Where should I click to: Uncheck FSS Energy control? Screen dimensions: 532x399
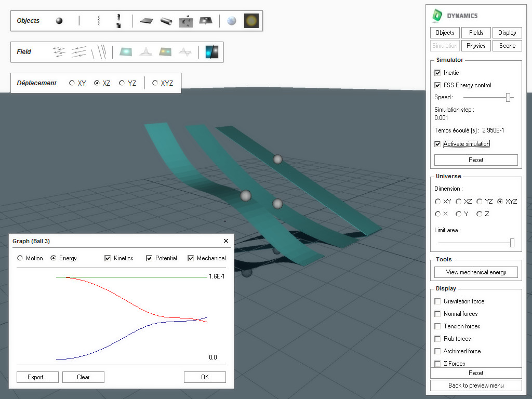(x=438, y=85)
